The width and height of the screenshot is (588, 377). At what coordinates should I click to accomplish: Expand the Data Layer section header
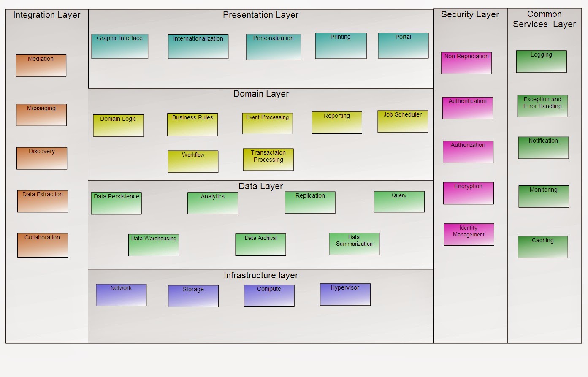pyautogui.click(x=261, y=186)
